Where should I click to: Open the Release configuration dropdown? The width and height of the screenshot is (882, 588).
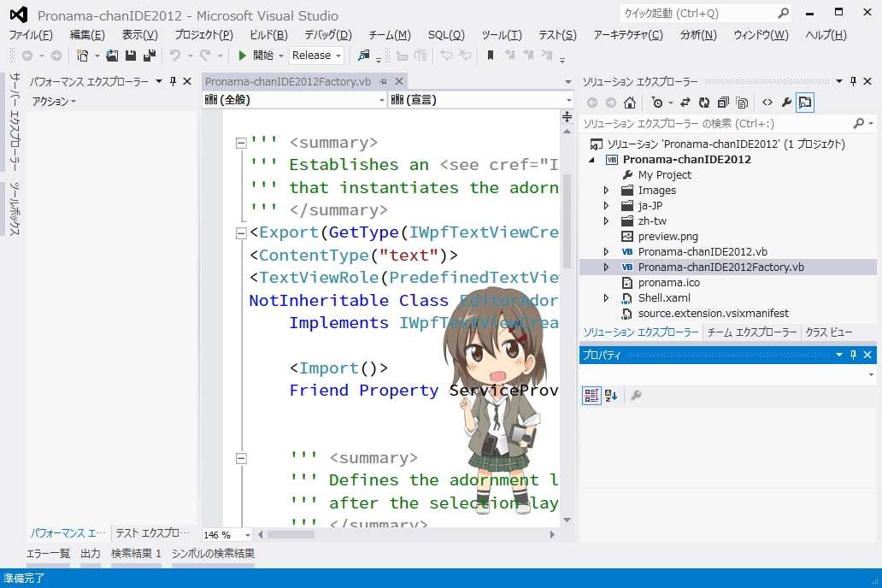click(x=316, y=56)
